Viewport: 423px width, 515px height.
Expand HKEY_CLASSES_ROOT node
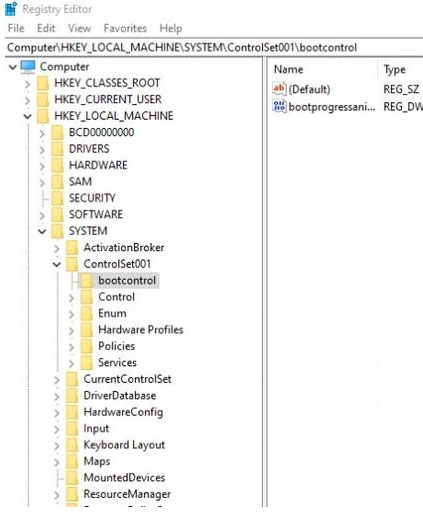28,83
